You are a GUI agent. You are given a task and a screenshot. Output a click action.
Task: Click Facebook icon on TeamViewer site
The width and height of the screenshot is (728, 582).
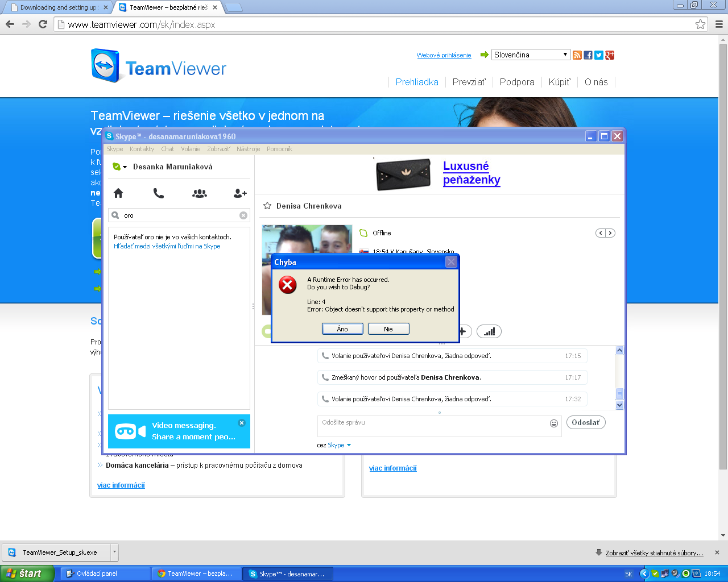pyautogui.click(x=588, y=55)
